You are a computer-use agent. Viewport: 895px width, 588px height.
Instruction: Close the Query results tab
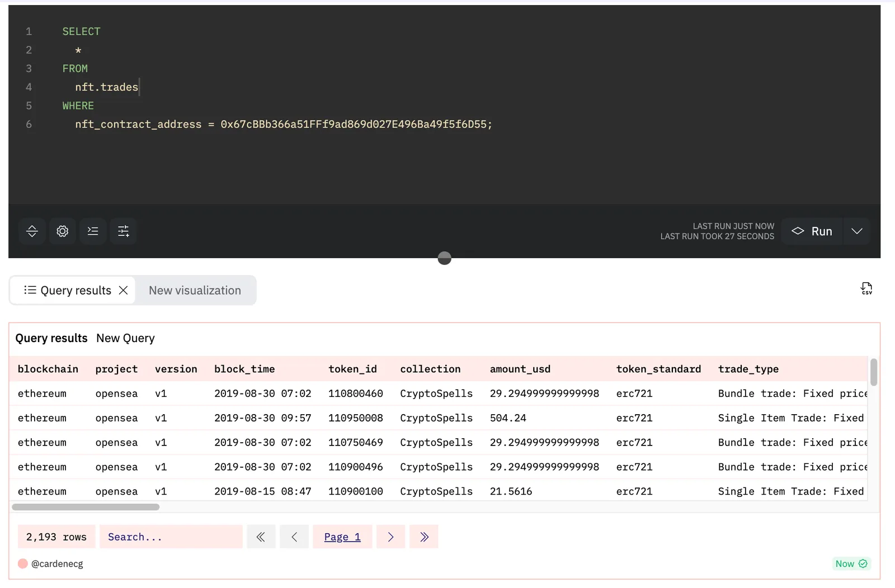(124, 290)
